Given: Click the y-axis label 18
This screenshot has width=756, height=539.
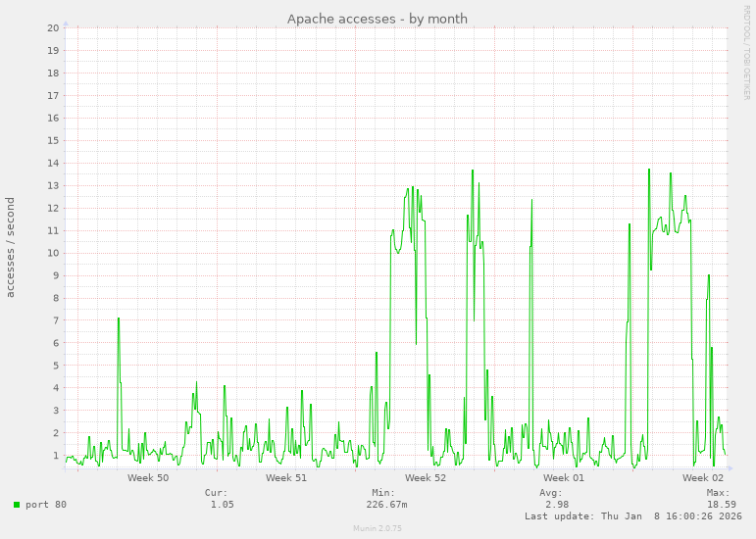Looking at the screenshot, I should click(53, 73).
